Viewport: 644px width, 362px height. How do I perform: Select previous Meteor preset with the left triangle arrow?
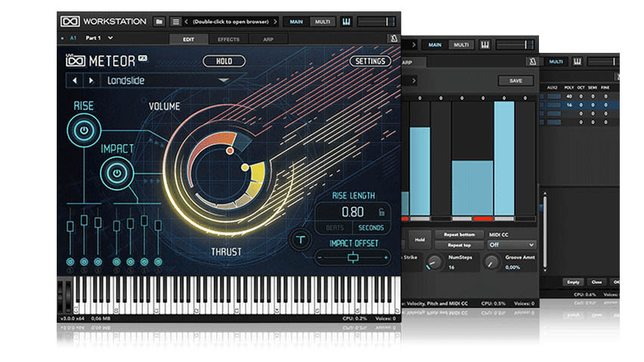75,80
